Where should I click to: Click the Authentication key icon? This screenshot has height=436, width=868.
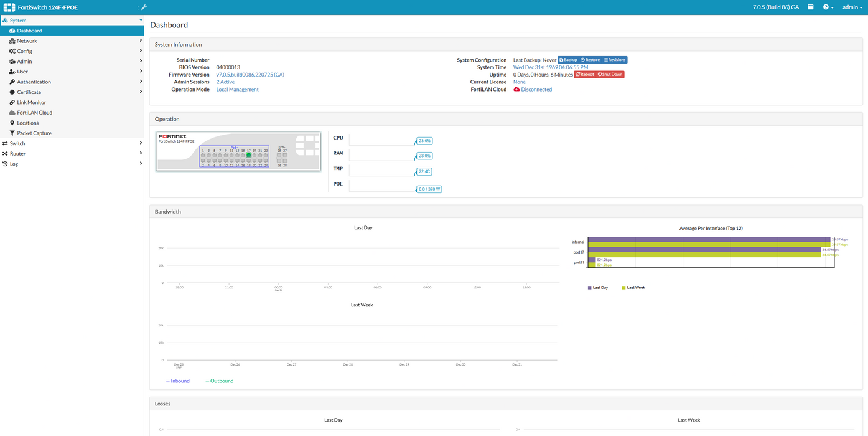(12, 82)
